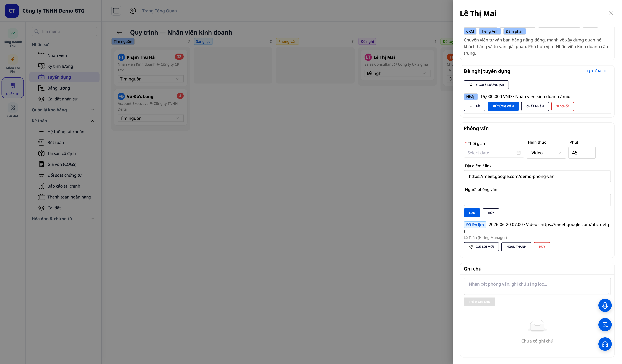
Task: Click GỬI LỜI MỜI button
Action: 481,246
